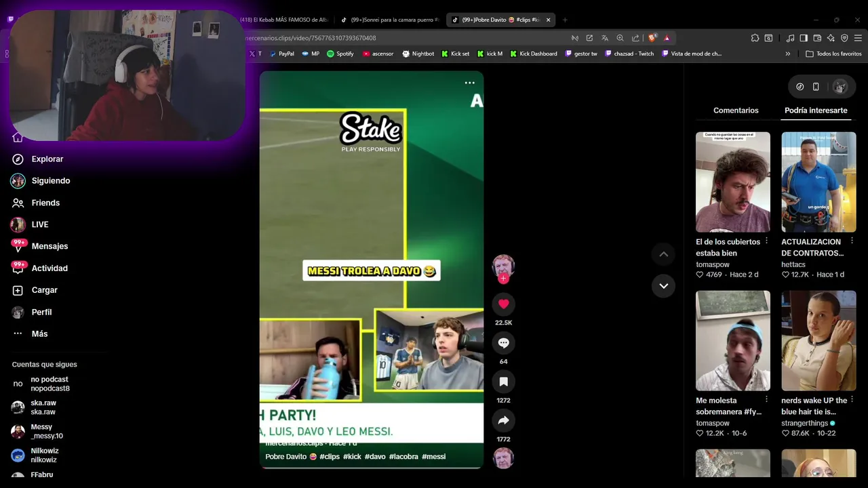
Task: Click the sound avatar disc below share
Action: point(503,458)
